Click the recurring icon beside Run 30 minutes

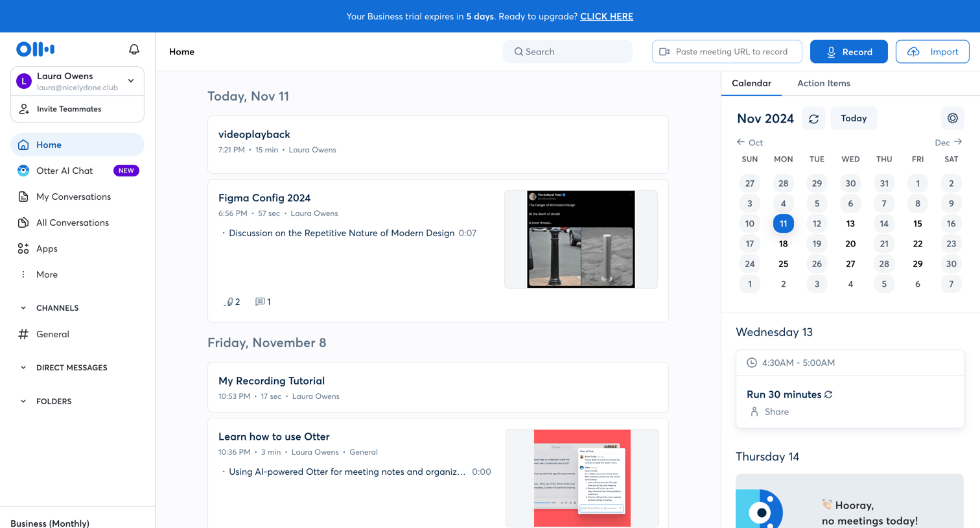click(x=828, y=394)
